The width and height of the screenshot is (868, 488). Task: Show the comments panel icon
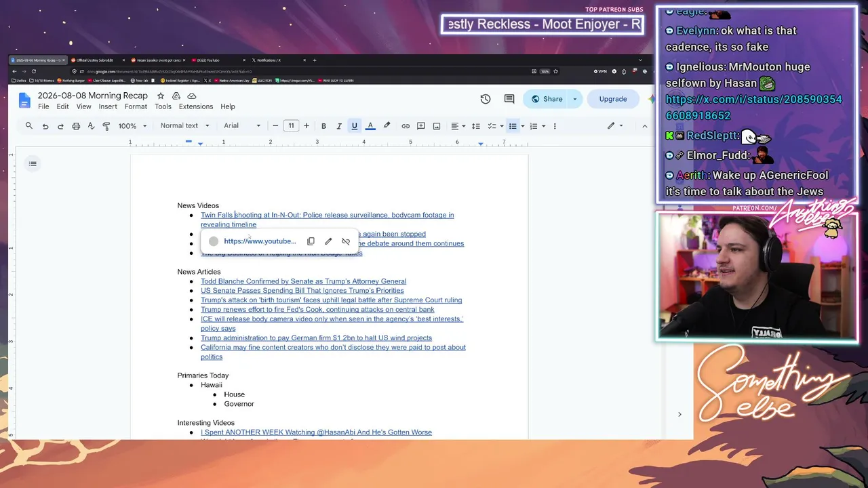pyautogui.click(x=509, y=99)
